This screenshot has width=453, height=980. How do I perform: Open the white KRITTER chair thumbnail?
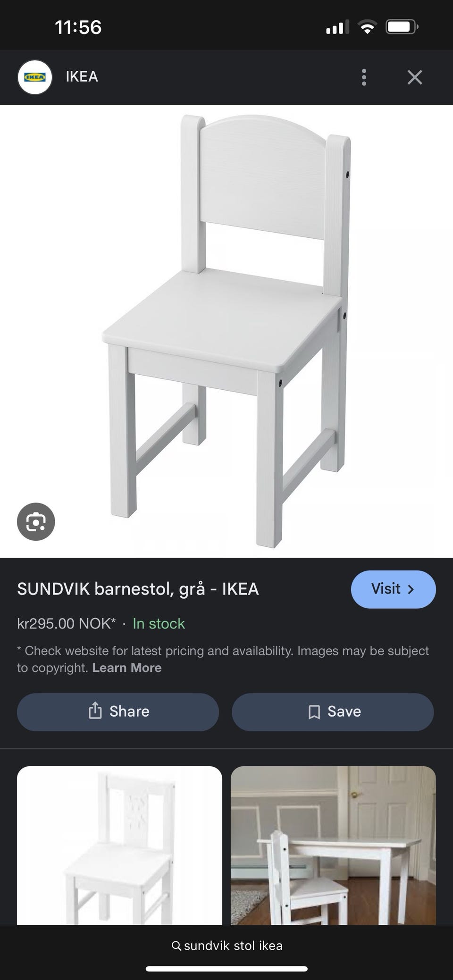pos(119,846)
